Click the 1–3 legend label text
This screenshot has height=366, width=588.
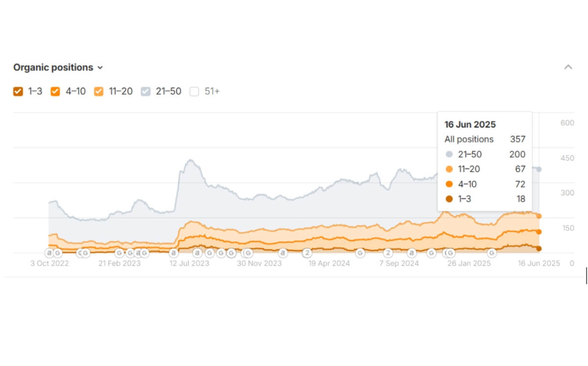35,91
